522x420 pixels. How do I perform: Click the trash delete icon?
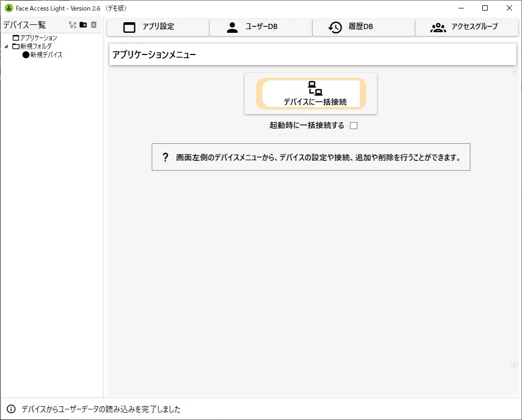[x=94, y=25]
